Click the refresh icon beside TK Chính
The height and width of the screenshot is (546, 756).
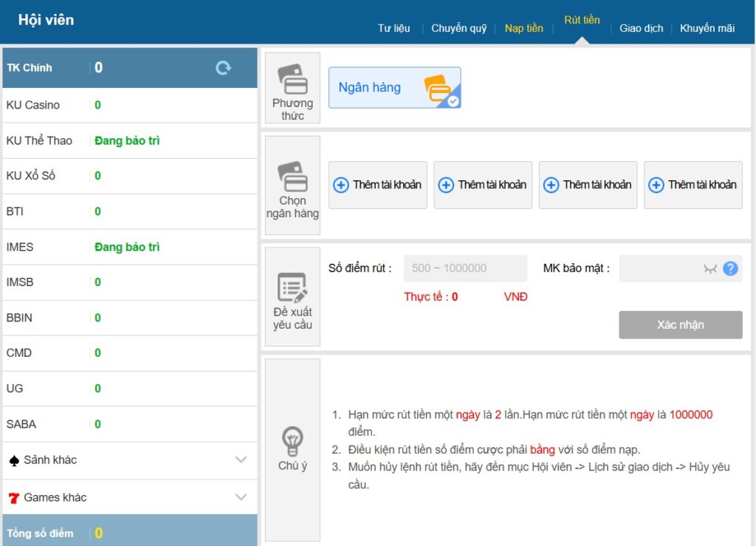point(223,68)
